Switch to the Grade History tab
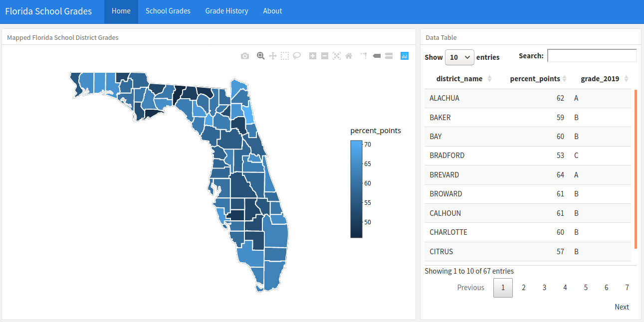Viewport: 644px width, 322px height. pos(226,11)
